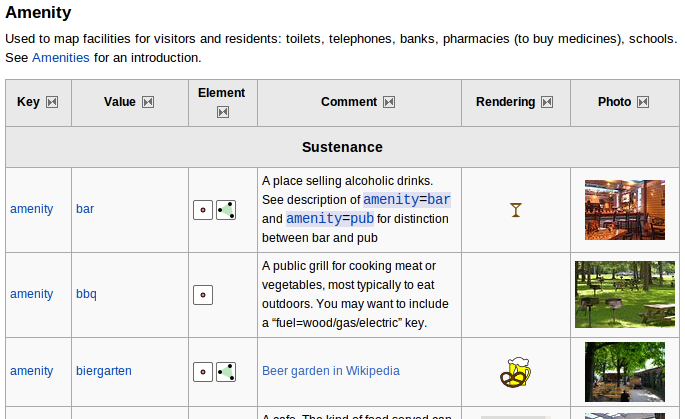The height and width of the screenshot is (419, 685).
Task: Open the bar value link
Action: pyautogui.click(x=85, y=209)
